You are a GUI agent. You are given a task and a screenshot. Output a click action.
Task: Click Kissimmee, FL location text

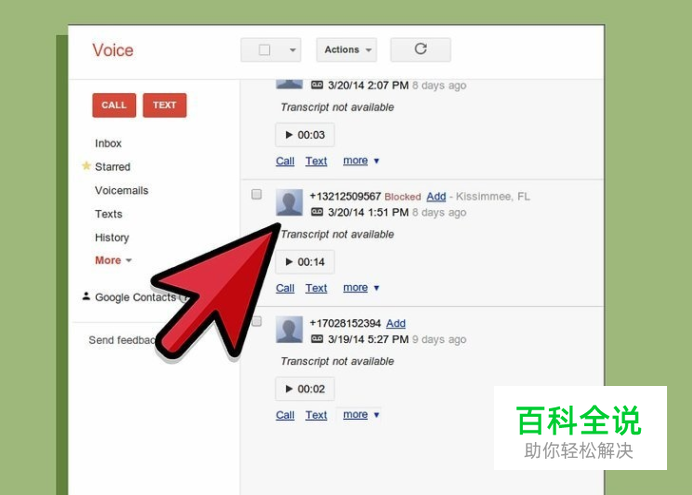493,196
